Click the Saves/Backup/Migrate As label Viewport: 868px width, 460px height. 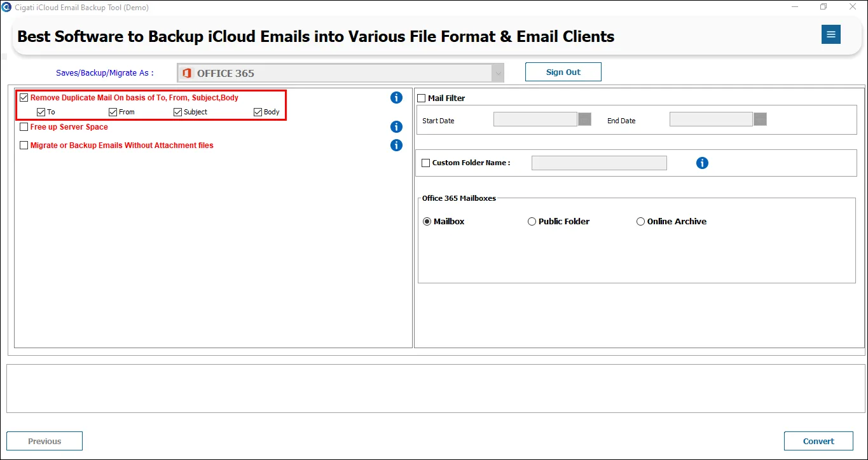[105, 73]
